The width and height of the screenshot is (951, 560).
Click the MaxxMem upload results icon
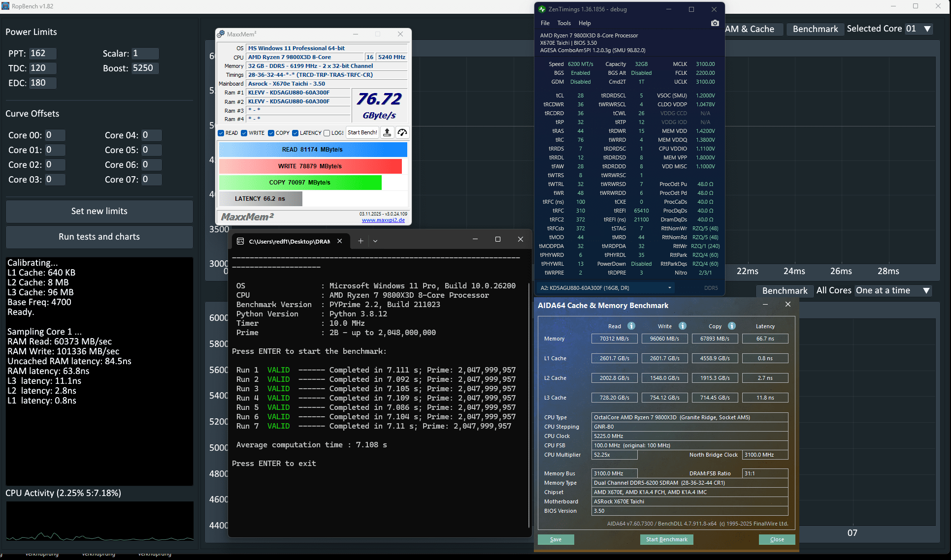tap(387, 132)
